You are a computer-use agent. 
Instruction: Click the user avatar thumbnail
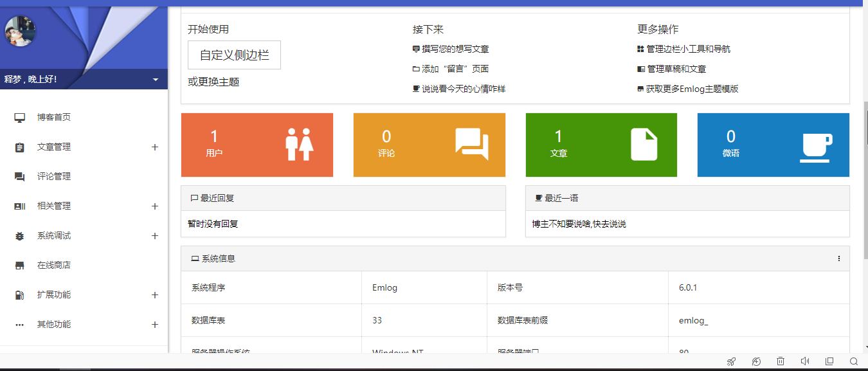[20, 31]
